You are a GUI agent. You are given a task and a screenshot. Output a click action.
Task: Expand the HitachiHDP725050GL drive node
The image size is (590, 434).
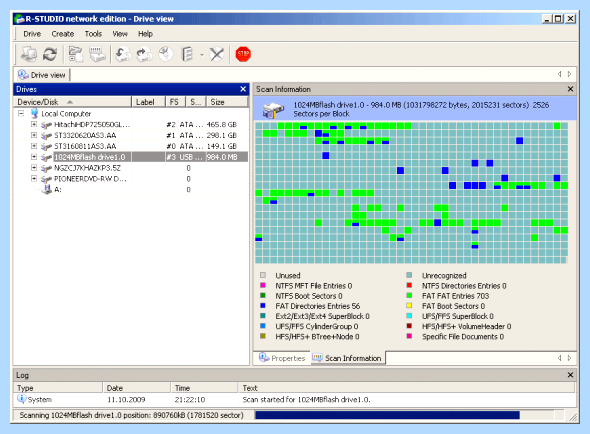pyautogui.click(x=34, y=124)
